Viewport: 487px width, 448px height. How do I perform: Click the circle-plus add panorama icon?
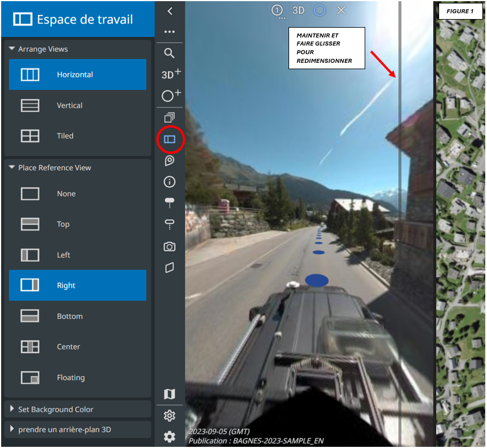click(x=170, y=96)
